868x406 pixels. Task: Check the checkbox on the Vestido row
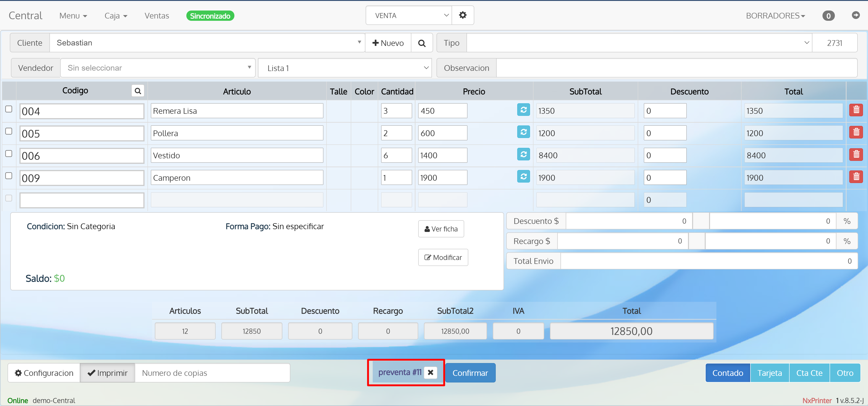[8, 154]
